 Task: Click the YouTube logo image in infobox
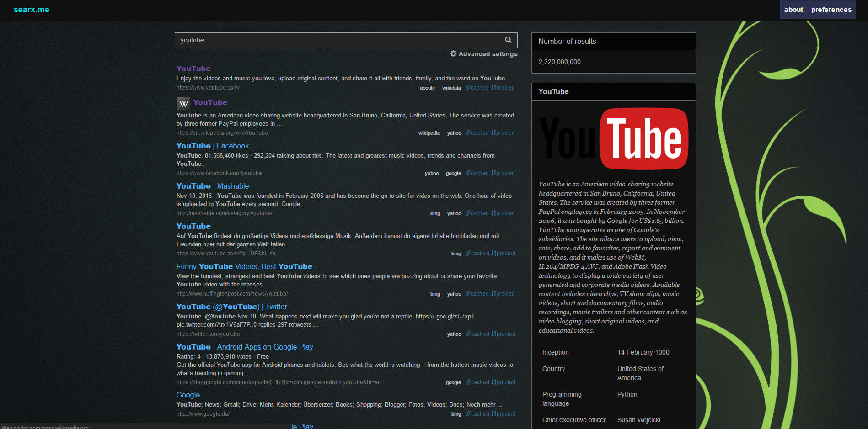pyautogui.click(x=614, y=139)
